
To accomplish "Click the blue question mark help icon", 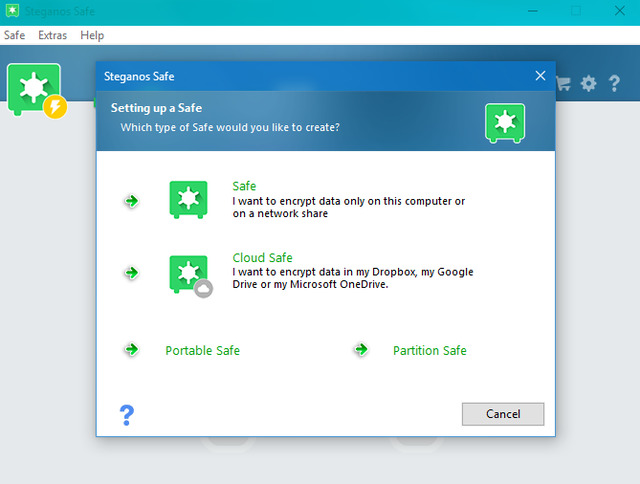I will click(x=126, y=414).
